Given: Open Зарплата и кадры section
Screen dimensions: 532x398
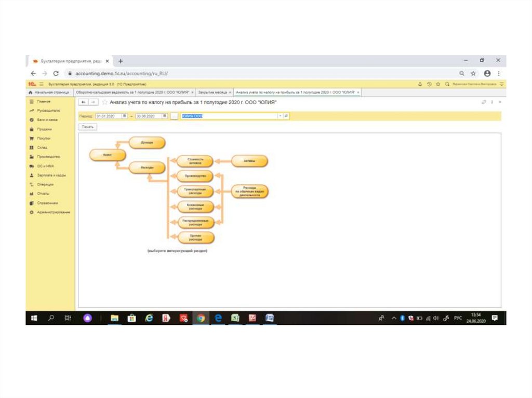Looking at the screenshot, I should pyautogui.click(x=51, y=175).
